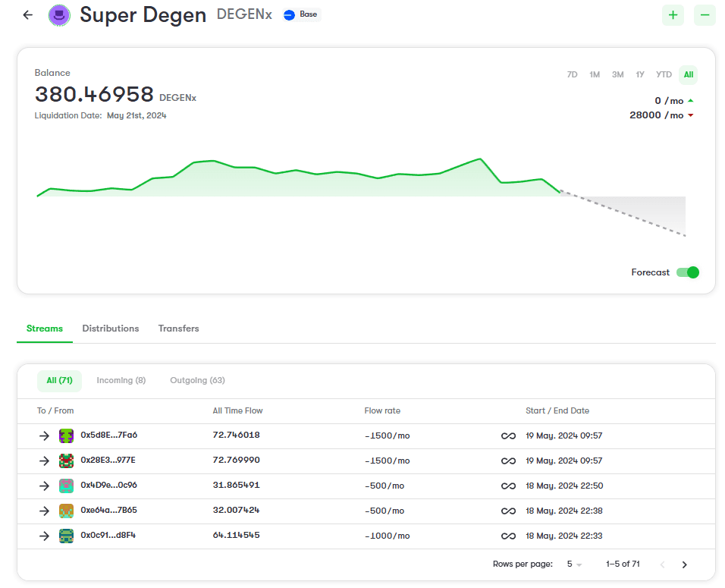
Task: Select the All chart range
Action: click(x=688, y=74)
